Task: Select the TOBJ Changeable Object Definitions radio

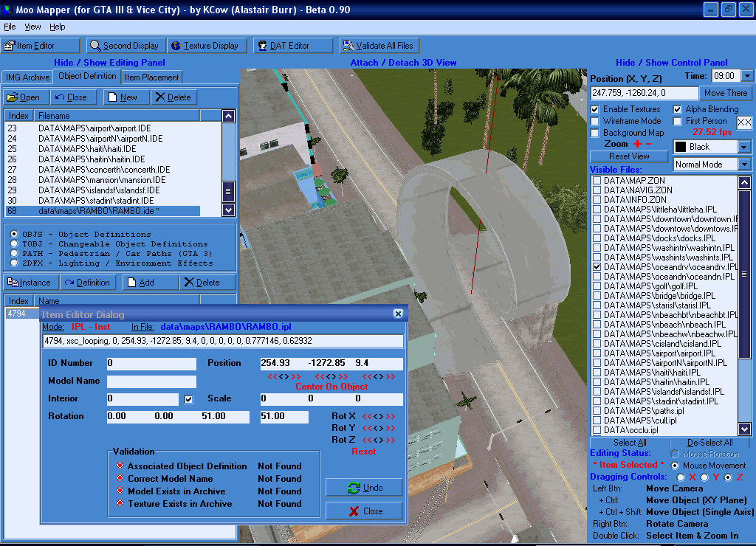Action: point(14,243)
